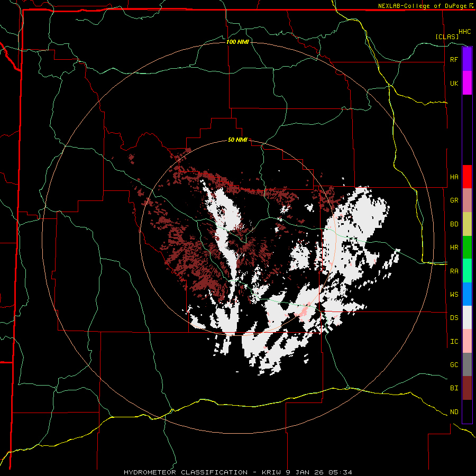Viewport: 476px width, 476px height.
Task: Click the UK magenta legend swatch
Action: (467, 83)
